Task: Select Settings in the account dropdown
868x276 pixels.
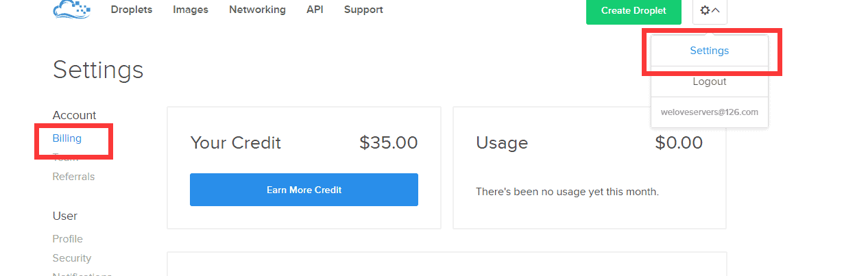Action: tap(709, 51)
